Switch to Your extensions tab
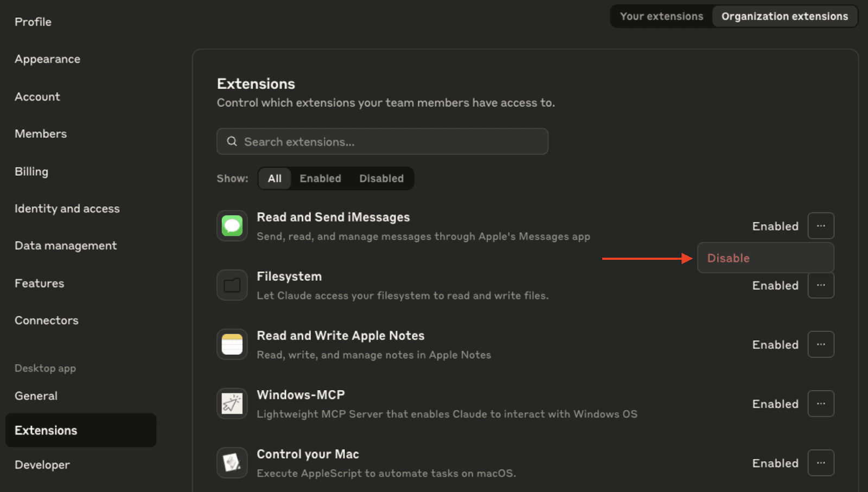This screenshot has width=868, height=492. point(661,16)
